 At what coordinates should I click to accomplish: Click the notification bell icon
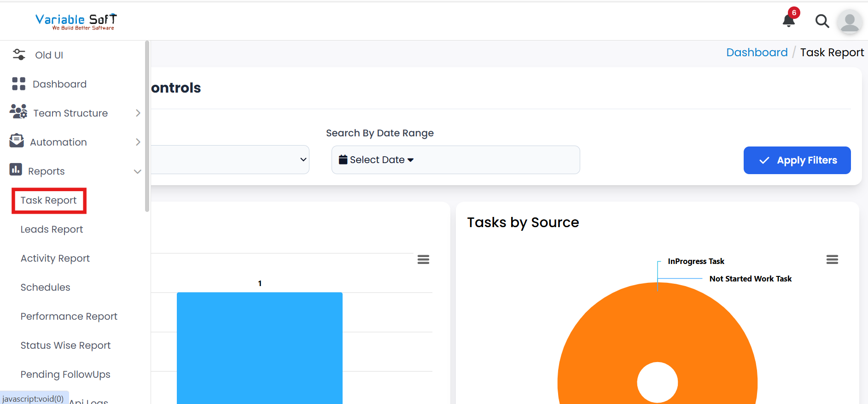pyautogui.click(x=789, y=21)
